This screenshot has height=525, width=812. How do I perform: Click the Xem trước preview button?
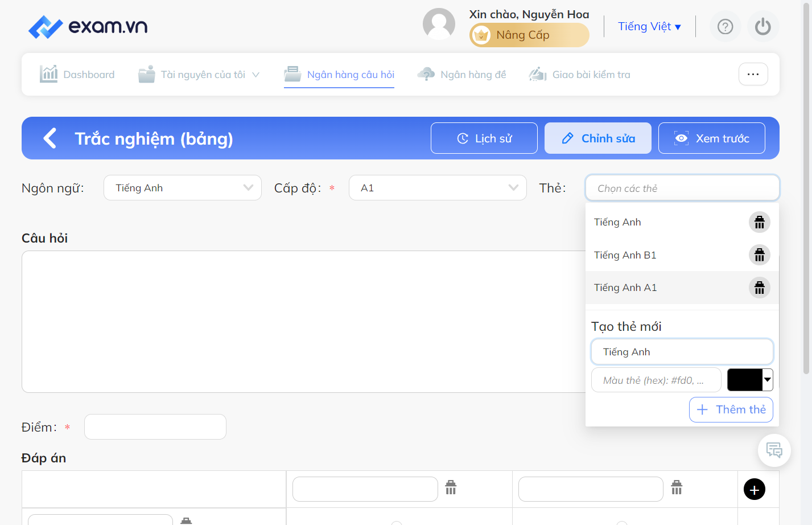point(712,138)
